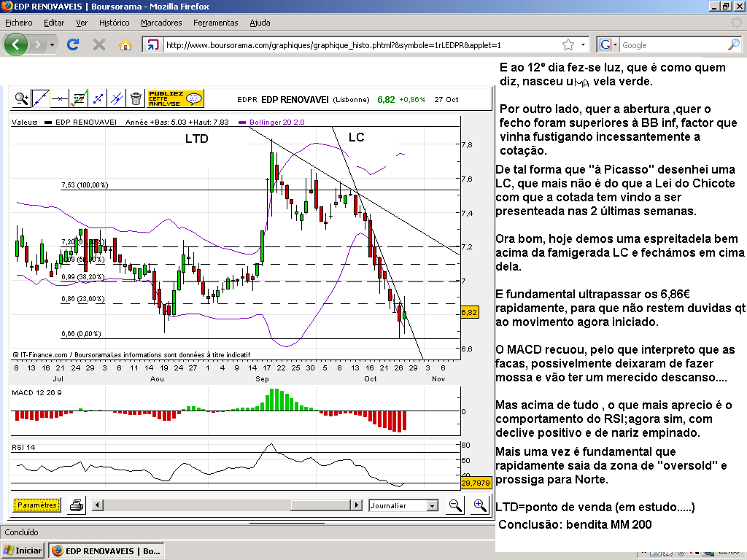
Task: Open the address bar history dropdown
Action: pos(583,44)
